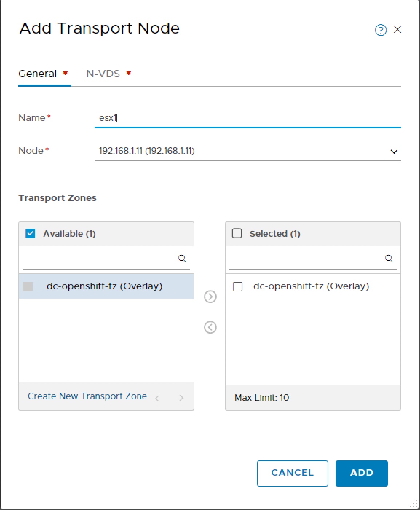The height and width of the screenshot is (510, 420).
Task: Click the left arrow to remove transport zone
Action: click(210, 327)
